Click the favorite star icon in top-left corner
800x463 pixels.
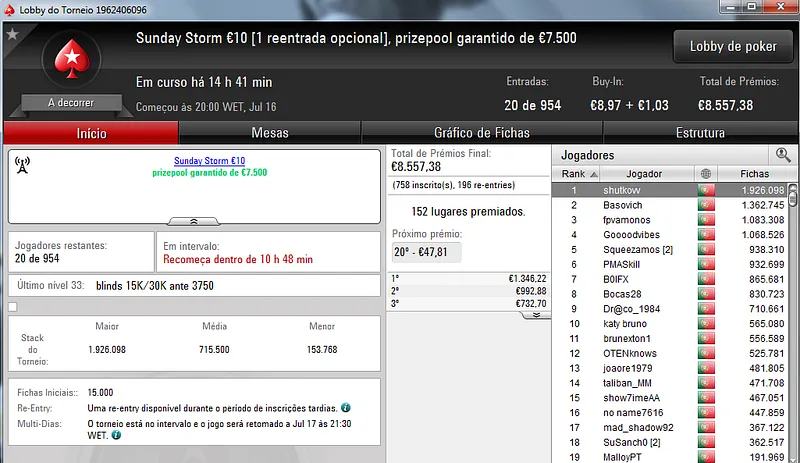(x=12, y=33)
